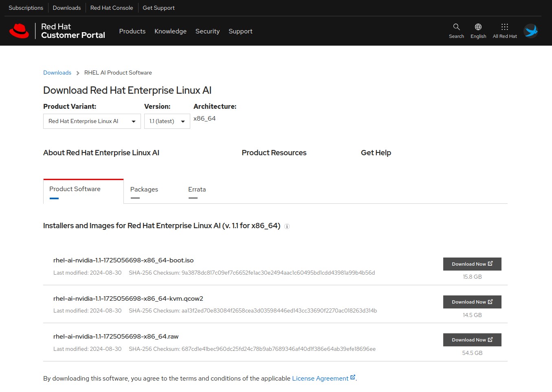Download the kvm.qcow2 image
This screenshot has height=392, width=552.
tap(472, 302)
